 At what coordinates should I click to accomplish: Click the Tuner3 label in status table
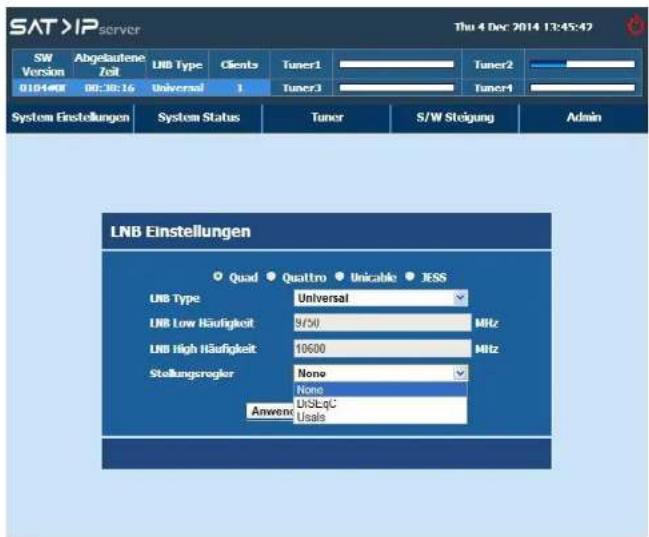[x=301, y=88]
